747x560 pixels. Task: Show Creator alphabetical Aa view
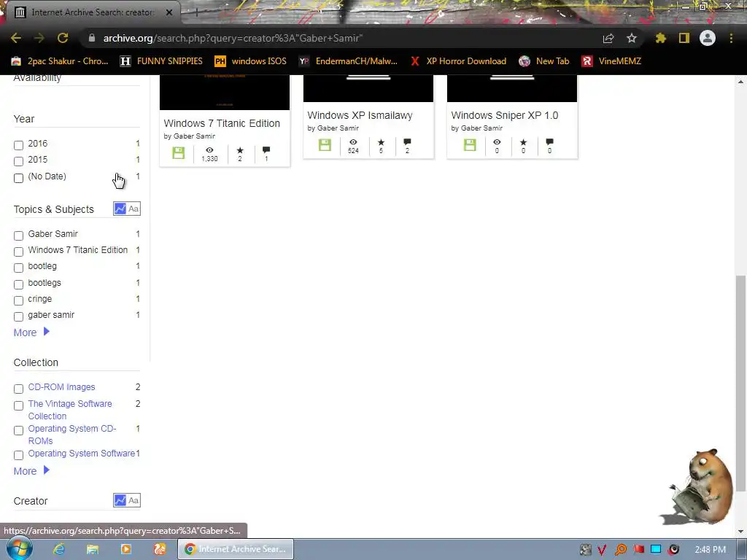[x=134, y=500]
